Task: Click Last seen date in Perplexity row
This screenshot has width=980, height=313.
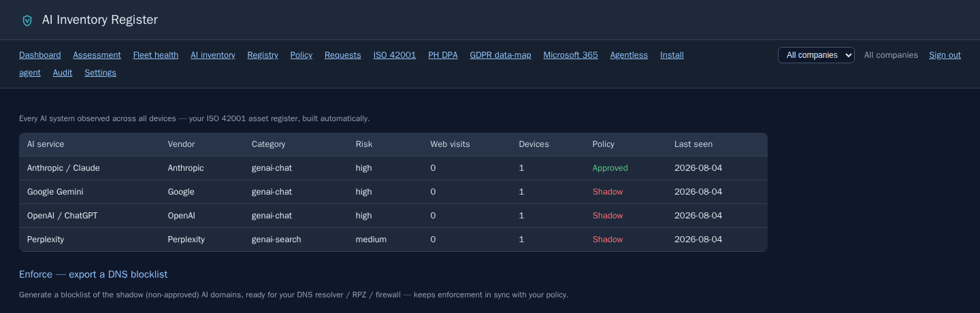Action: point(698,240)
